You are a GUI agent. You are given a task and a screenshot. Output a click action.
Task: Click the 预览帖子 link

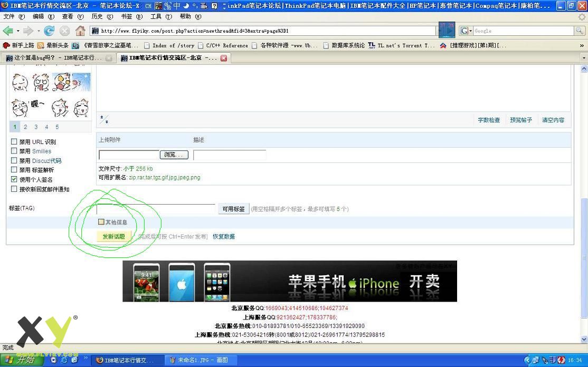pyautogui.click(x=521, y=120)
